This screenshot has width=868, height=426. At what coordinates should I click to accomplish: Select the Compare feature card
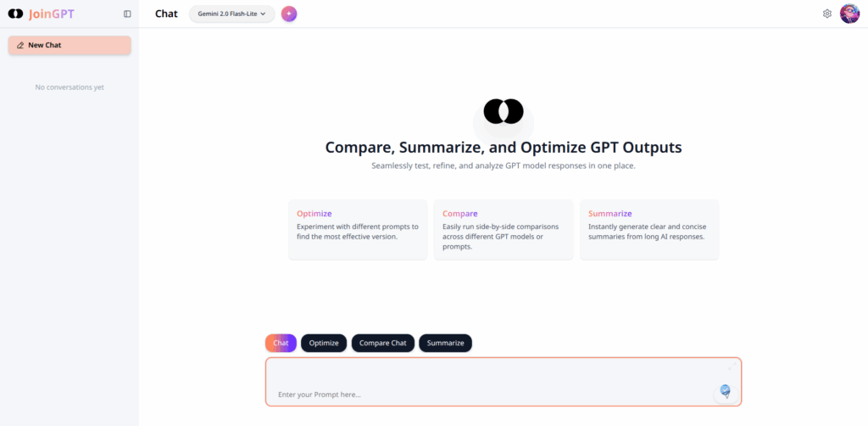coord(504,229)
